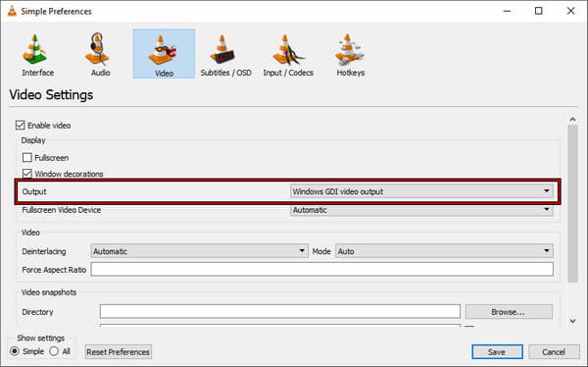
Task: Click the snapshot Directory input field
Action: point(279,311)
